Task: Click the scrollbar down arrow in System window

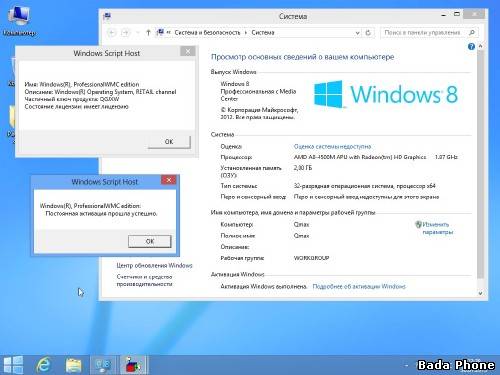Action: pos(480,293)
